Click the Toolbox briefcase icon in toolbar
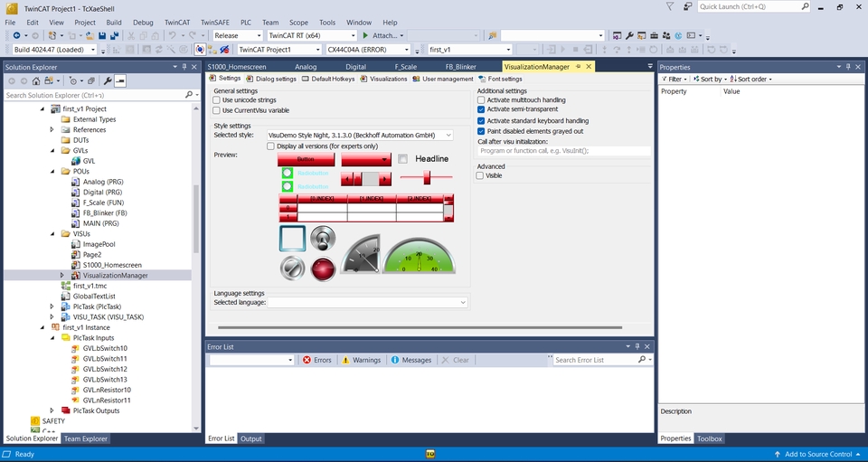Viewport: 868px width, 462px height. [654, 35]
